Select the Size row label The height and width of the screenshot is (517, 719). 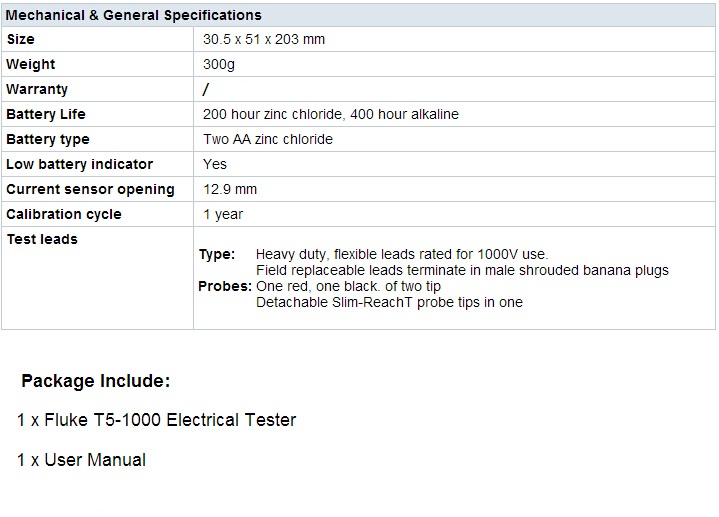tap(20, 39)
